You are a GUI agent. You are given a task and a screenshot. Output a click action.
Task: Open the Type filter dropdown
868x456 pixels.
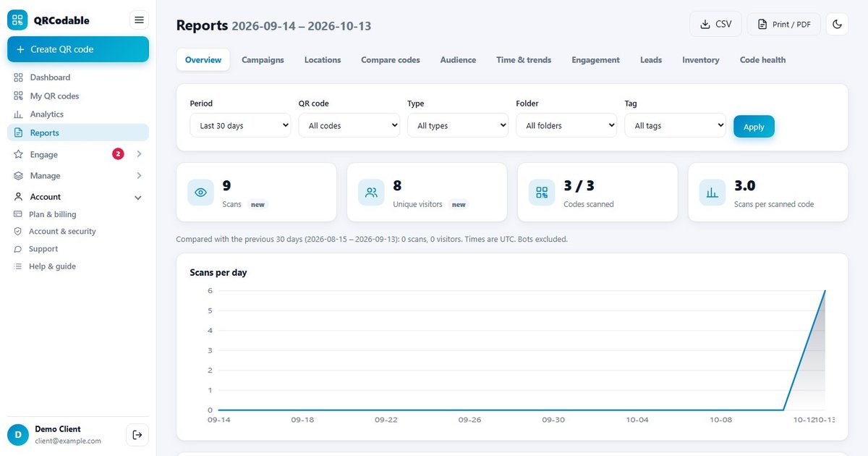[x=458, y=125]
